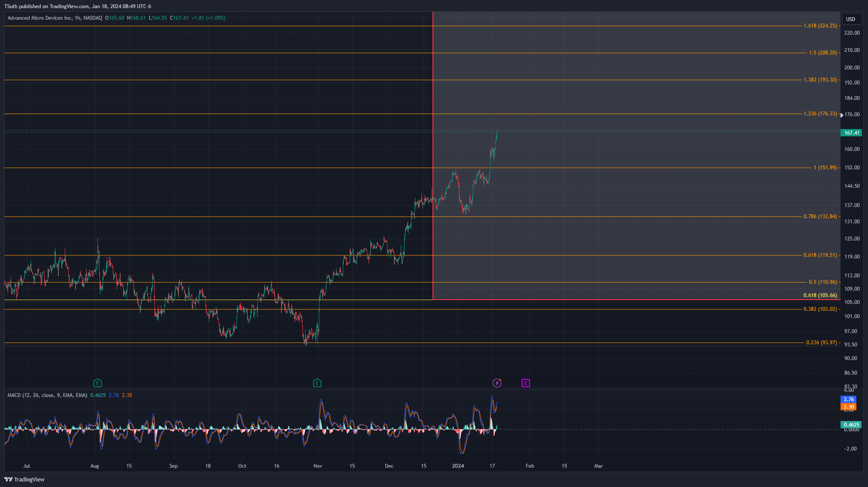
Task: Click the MACD 2.76 blue value label
Action: pyautogui.click(x=849, y=400)
